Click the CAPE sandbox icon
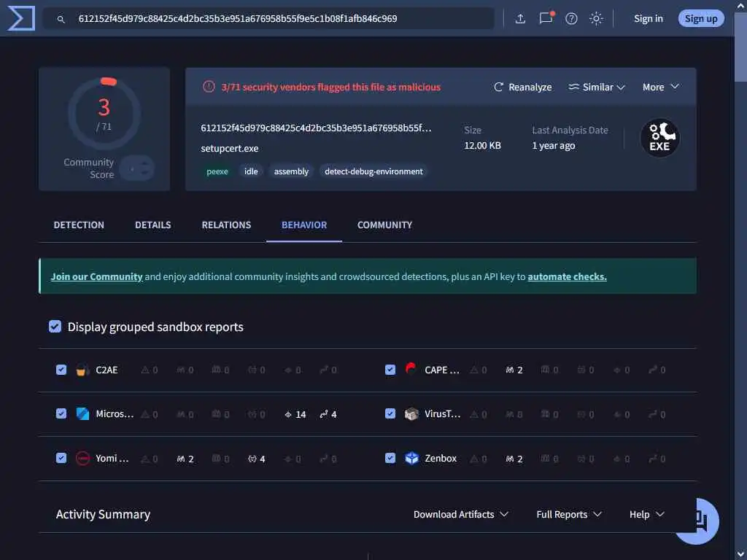 [x=411, y=369]
